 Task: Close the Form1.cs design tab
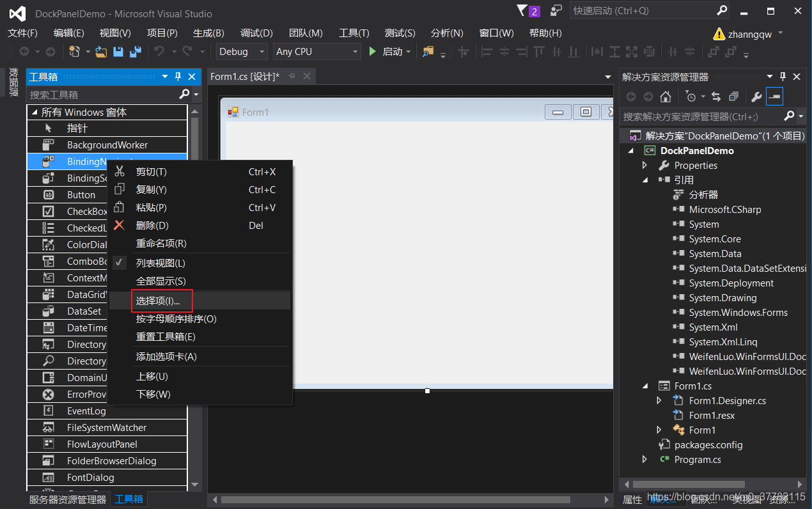pos(307,77)
